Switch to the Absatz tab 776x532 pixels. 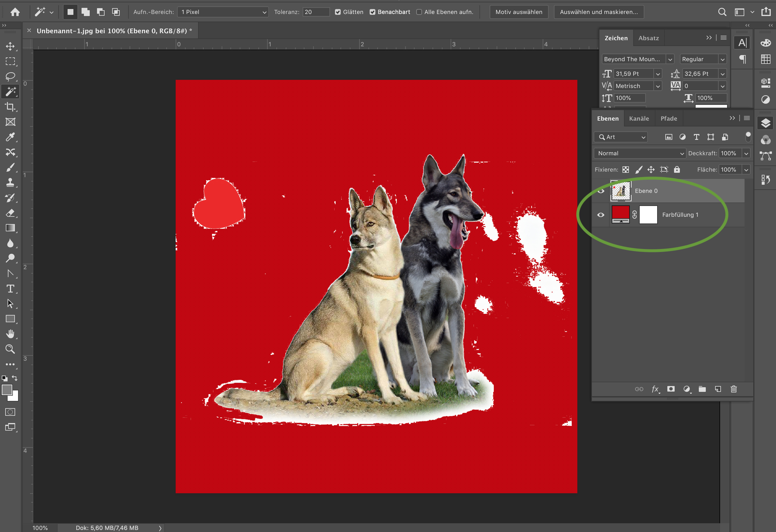(648, 38)
